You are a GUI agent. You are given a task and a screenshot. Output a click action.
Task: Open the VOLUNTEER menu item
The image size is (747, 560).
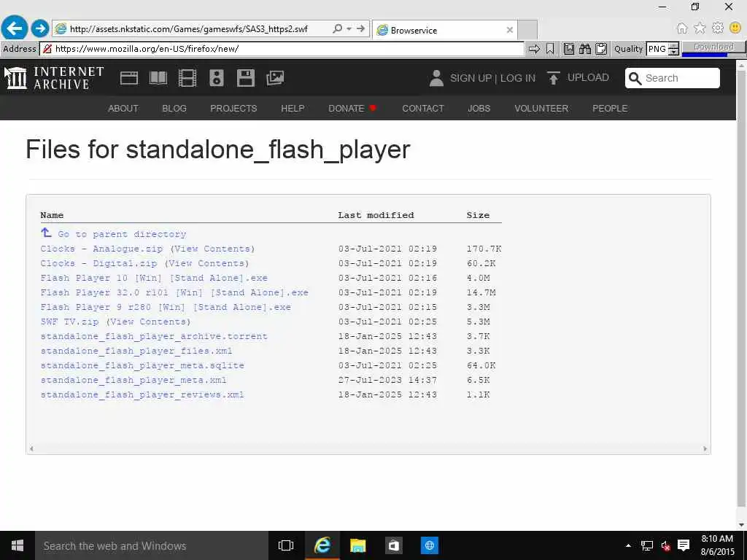coord(541,109)
